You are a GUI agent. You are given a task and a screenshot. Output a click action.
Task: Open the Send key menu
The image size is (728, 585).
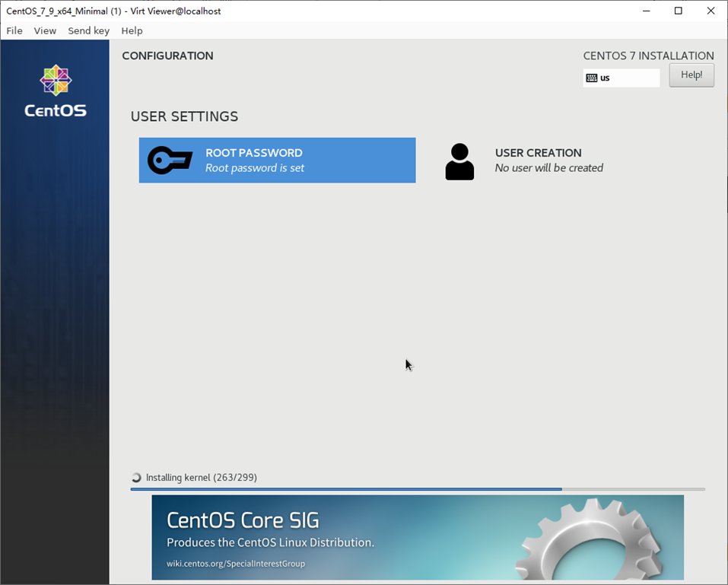coord(89,30)
